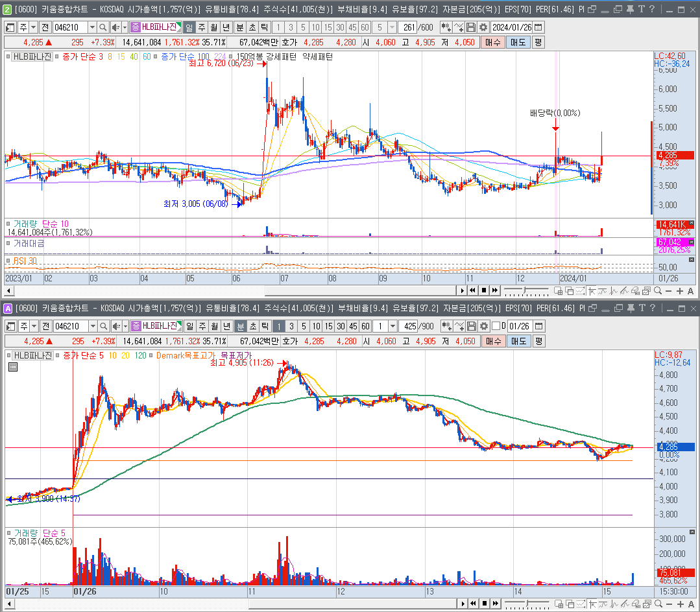This screenshot has width=700, height=612.
Task: Click the layout panel icon at top chart's left
Action: [10, 28]
